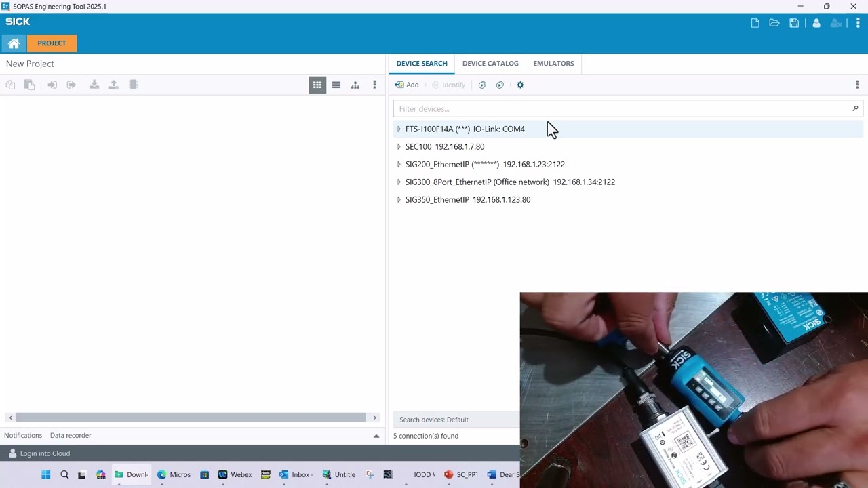Image resolution: width=868 pixels, height=488 pixels.
Task: Click the user login icon
Action: (x=816, y=23)
